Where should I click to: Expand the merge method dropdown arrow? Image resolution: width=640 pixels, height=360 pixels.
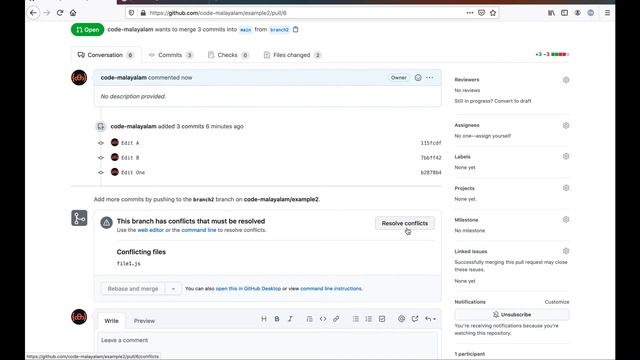pyautogui.click(x=173, y=289)
